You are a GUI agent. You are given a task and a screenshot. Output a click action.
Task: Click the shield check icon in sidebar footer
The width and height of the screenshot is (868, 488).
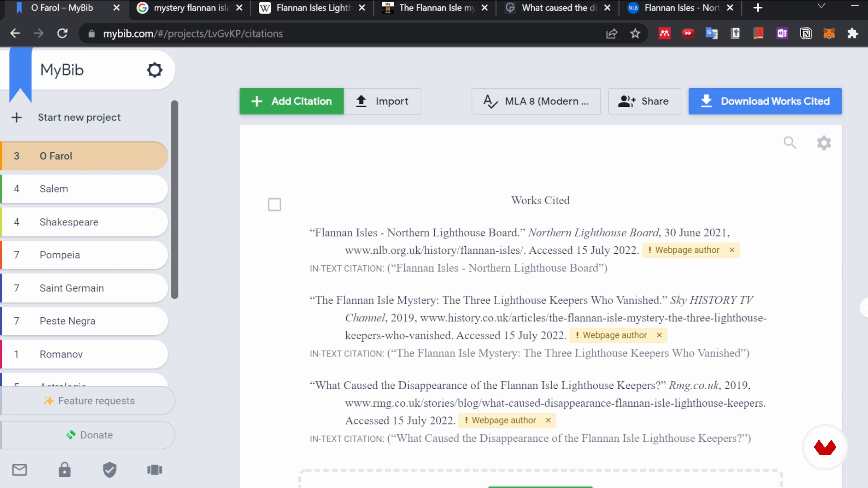(109, 470)
